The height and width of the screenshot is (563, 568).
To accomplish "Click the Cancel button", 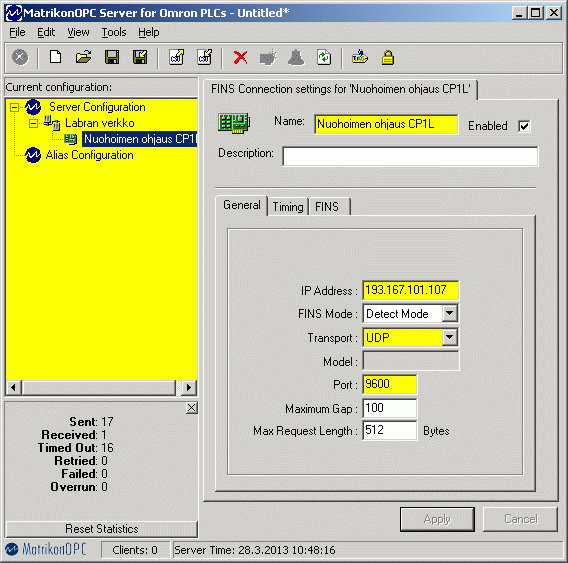I will [521, 519].
